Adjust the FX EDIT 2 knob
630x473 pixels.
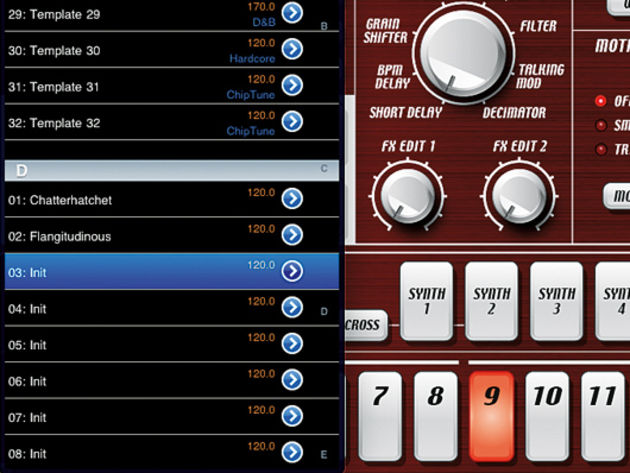[x=519, y=196]
